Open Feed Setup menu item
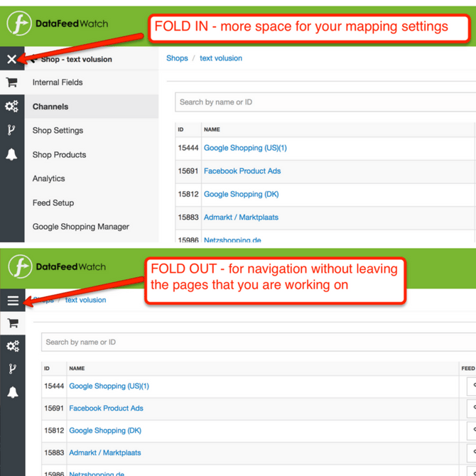Viewport: 476px width, 476px height. pos(53,202)
